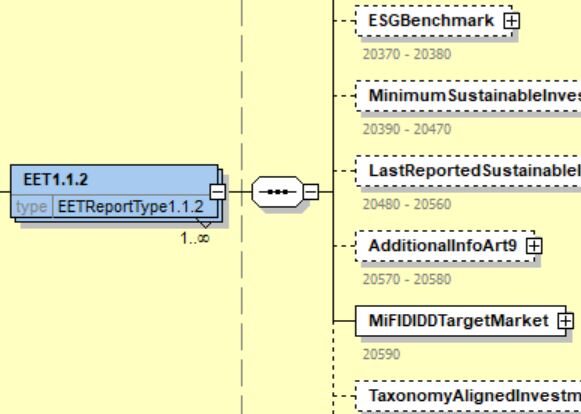Click the 20590 annotation
This screenshot has height=414, width=581.
[382, 354]
